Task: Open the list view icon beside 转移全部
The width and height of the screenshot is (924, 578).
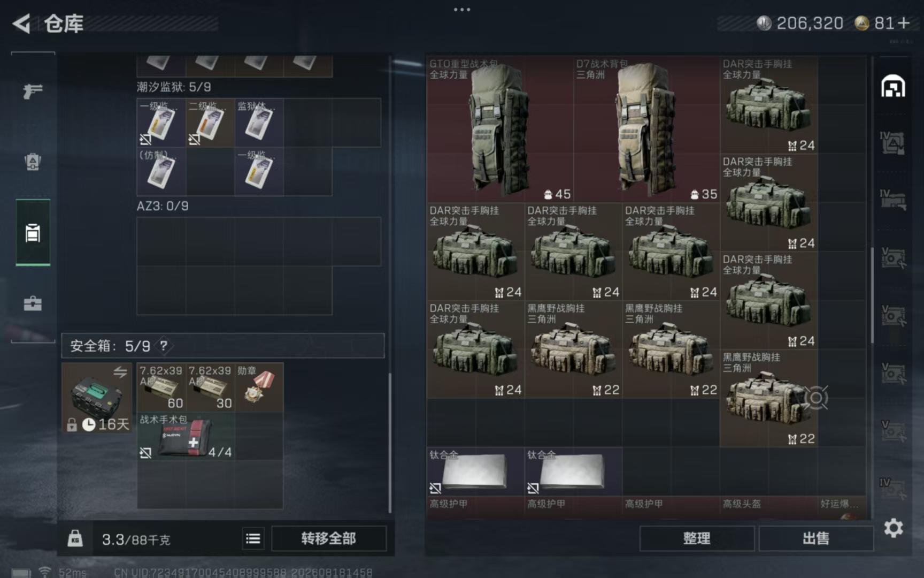Action: point(253,538)
